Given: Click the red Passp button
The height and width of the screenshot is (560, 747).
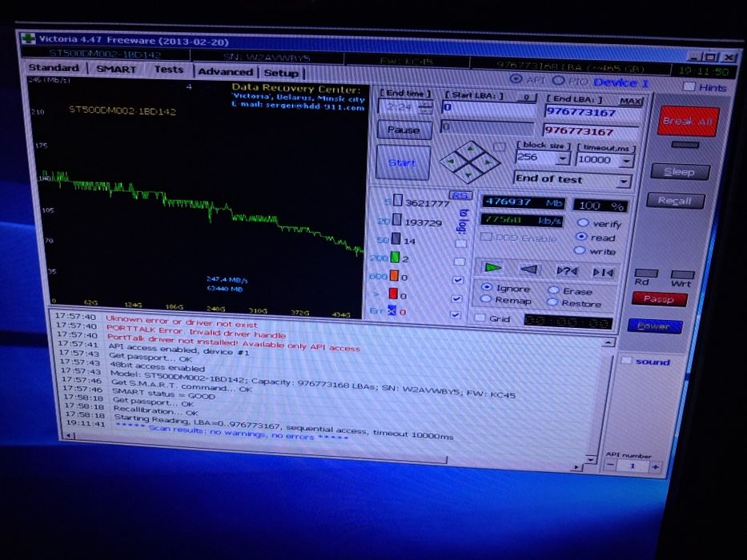Looking at the screenshot, I should (659, 298).
